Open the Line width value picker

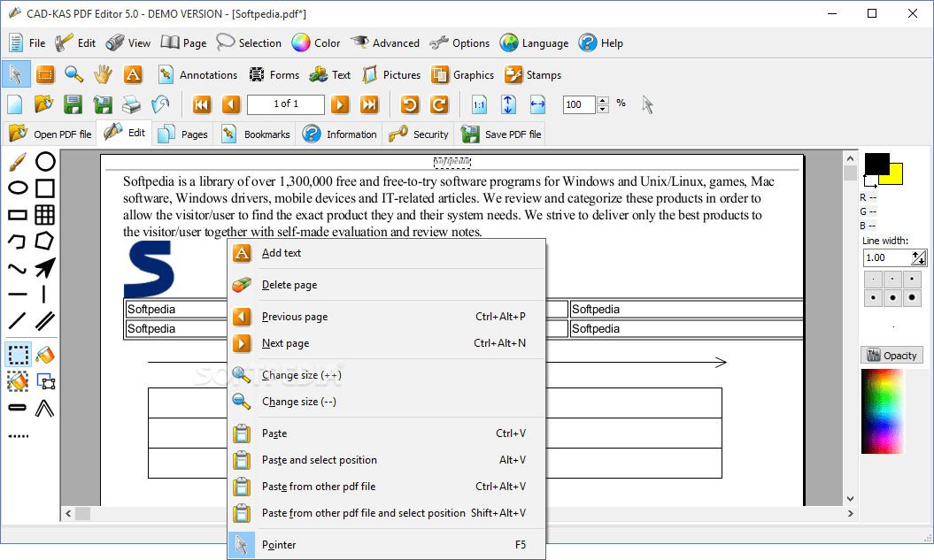[x=919, y=257]
